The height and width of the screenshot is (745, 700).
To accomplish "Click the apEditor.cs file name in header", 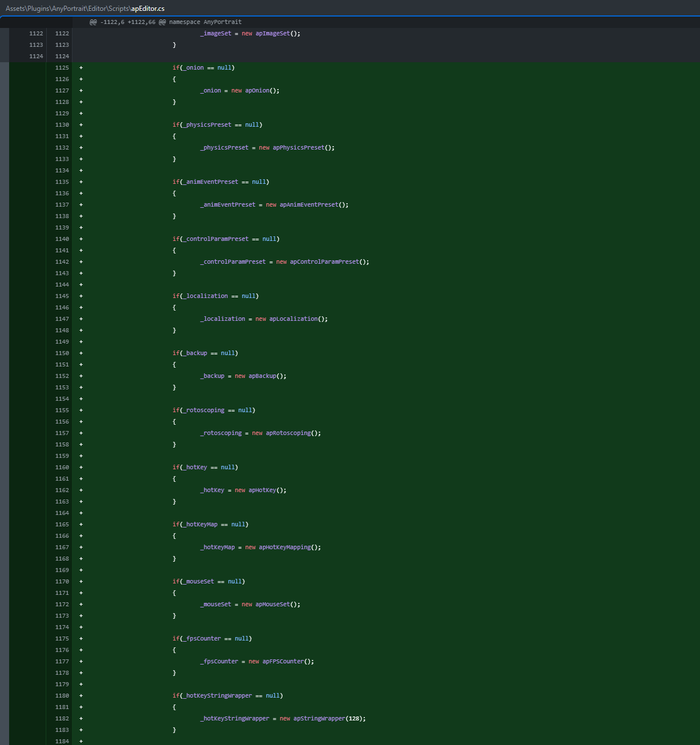I will coord(148,9).
